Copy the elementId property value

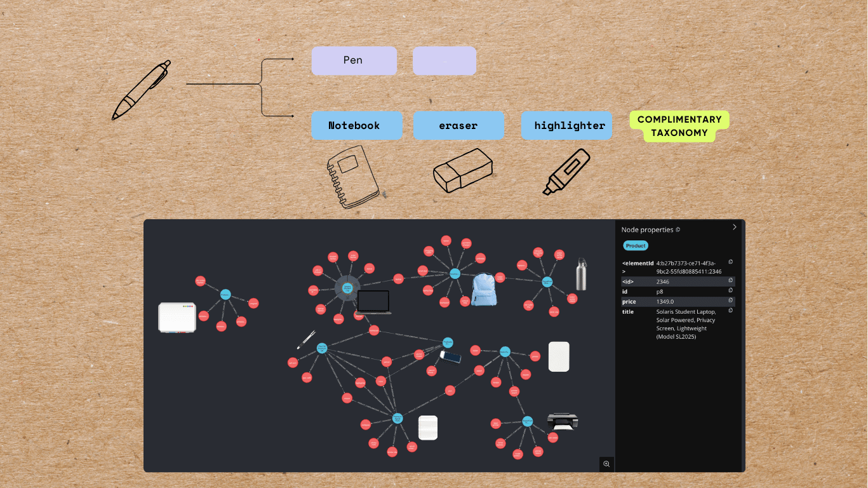[x=731, y=262]
